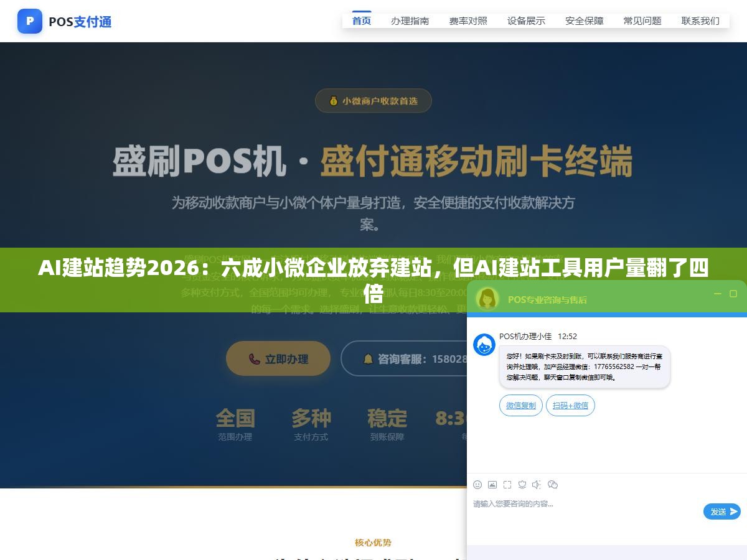Select 设备展示 in navigation
The image size is (747, 560).
tap(526, 21)
